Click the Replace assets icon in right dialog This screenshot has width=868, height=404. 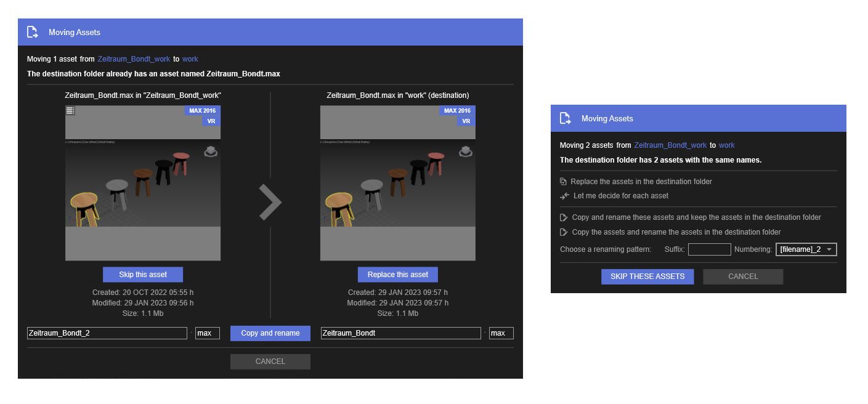click(563, 182)
